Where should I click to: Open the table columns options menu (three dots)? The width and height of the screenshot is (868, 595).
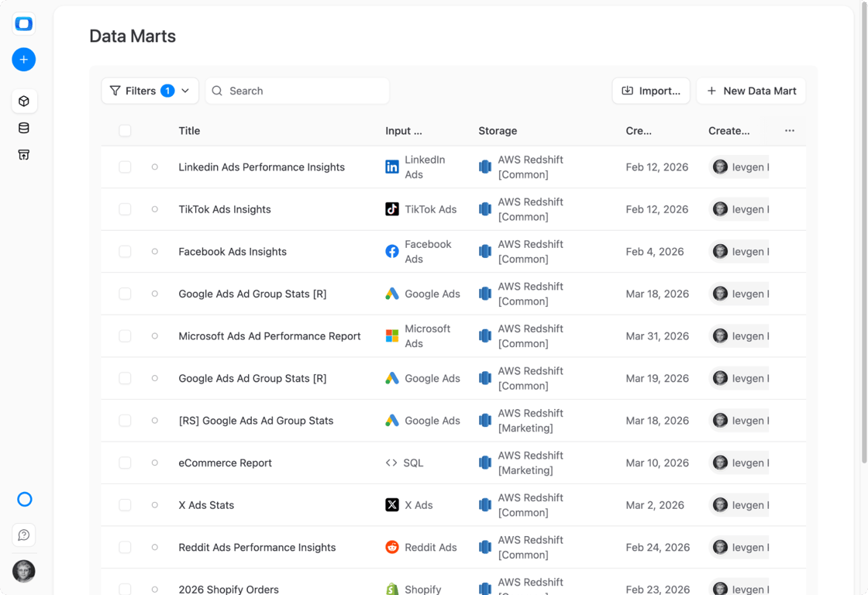click(790, 131)
